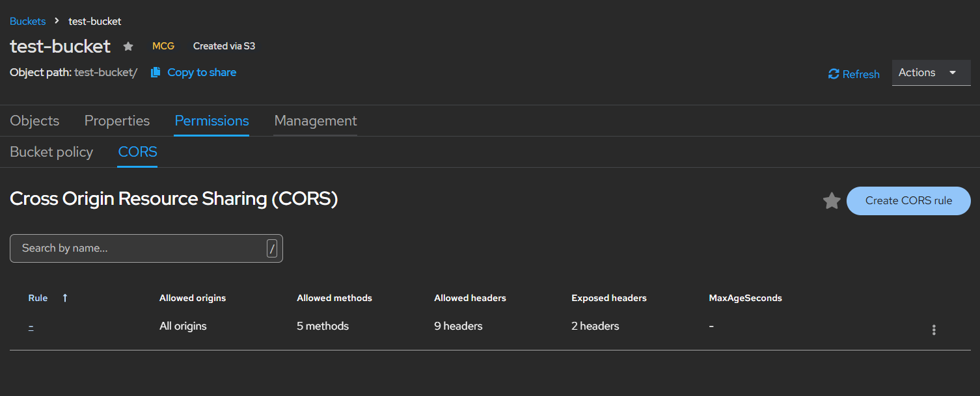Favorite test-bucket with the star icon
This screenshot has width=980, height=396.
point(128,46)
